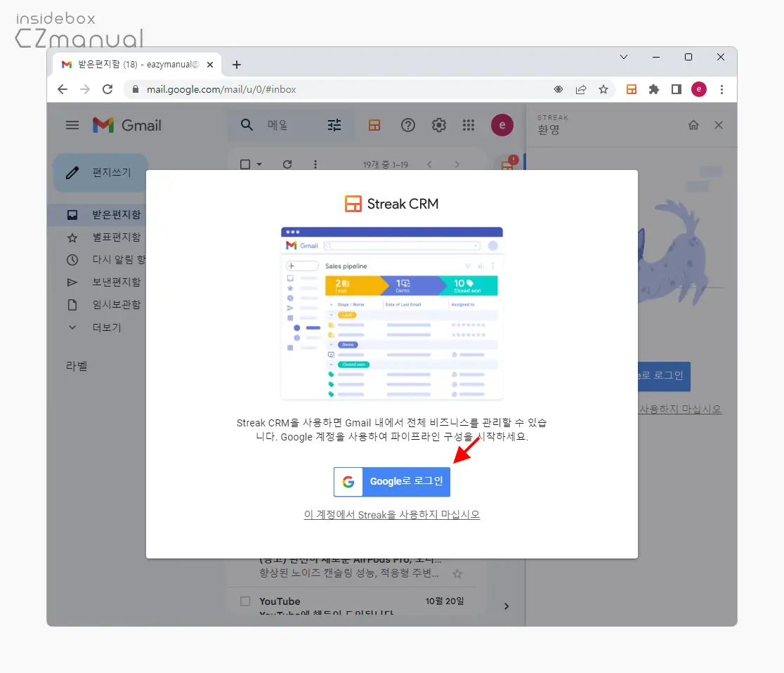Viewport: 784px width, 673px height.
Task: Star the AirPods Pro email
Action: pyautogui.click(x=457, y=574)
